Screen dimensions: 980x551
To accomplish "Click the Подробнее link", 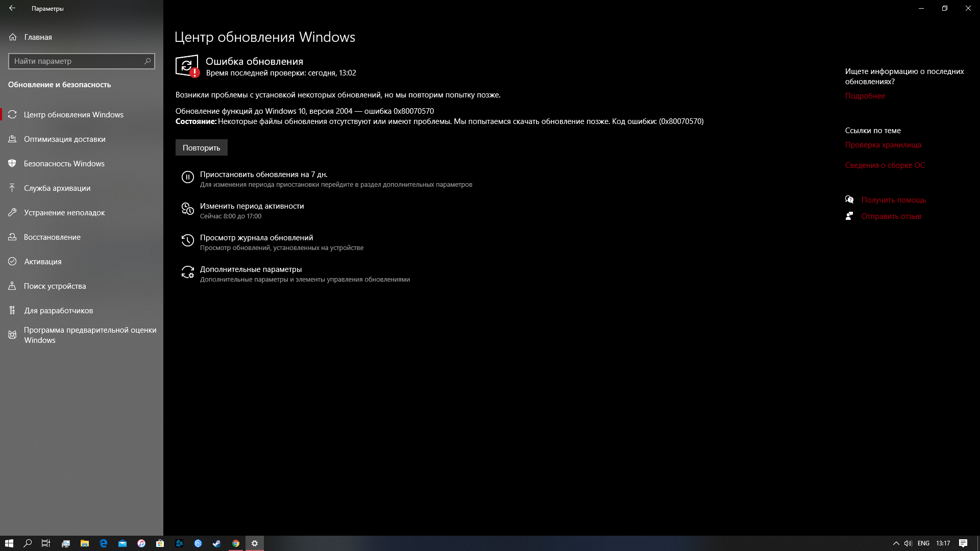I will [865, 96].
